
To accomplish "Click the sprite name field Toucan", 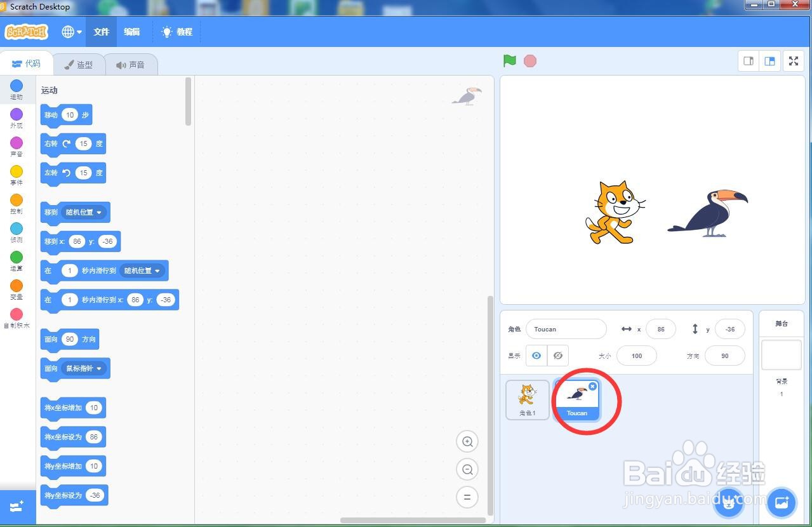I will pyautogui.click(x=566, y=329).
